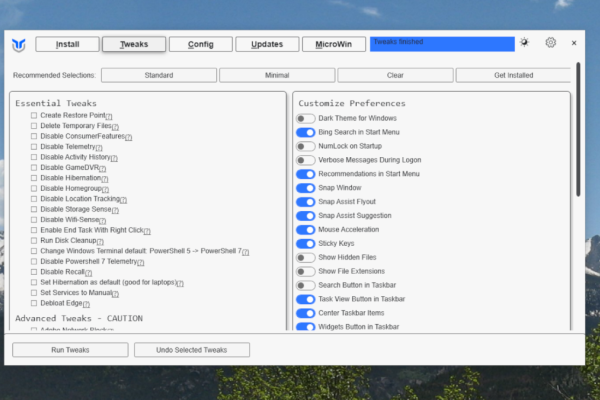Open help for Disable Recall

89,273
